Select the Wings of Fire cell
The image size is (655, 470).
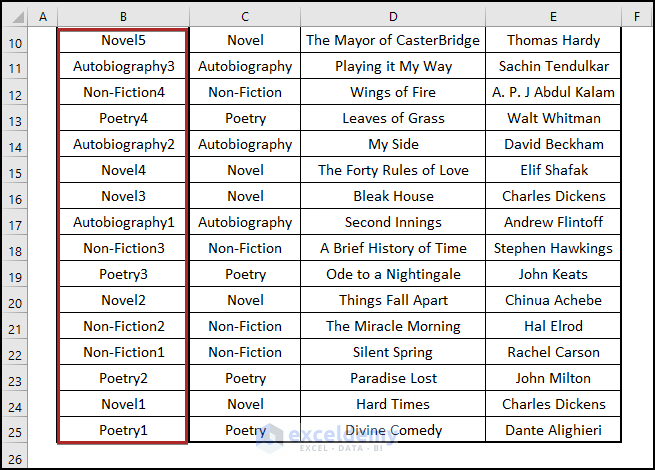point(393,93)
